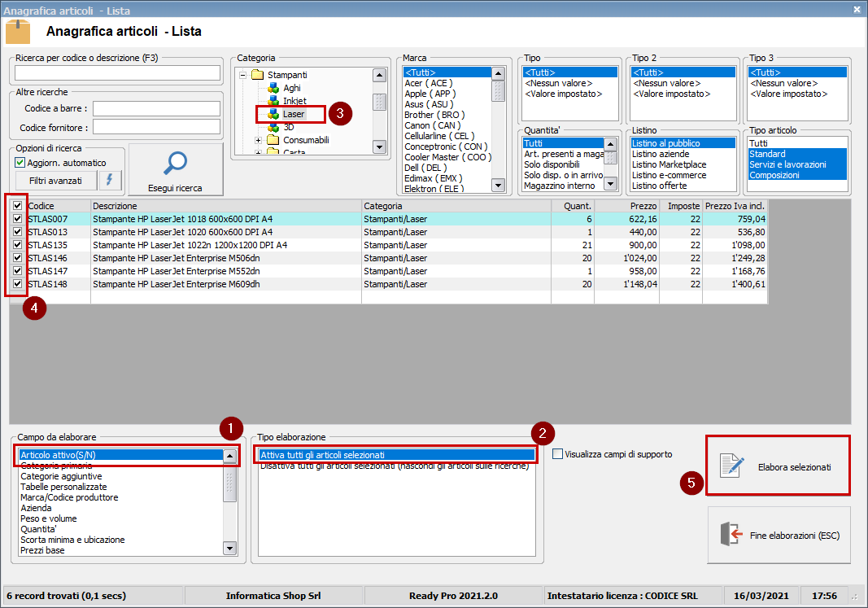Image resolution: width=868 pixels, height=608 pixels.
Task: Uncheck the STLAS007 row checkbox
Action: [x=17, y=219]
